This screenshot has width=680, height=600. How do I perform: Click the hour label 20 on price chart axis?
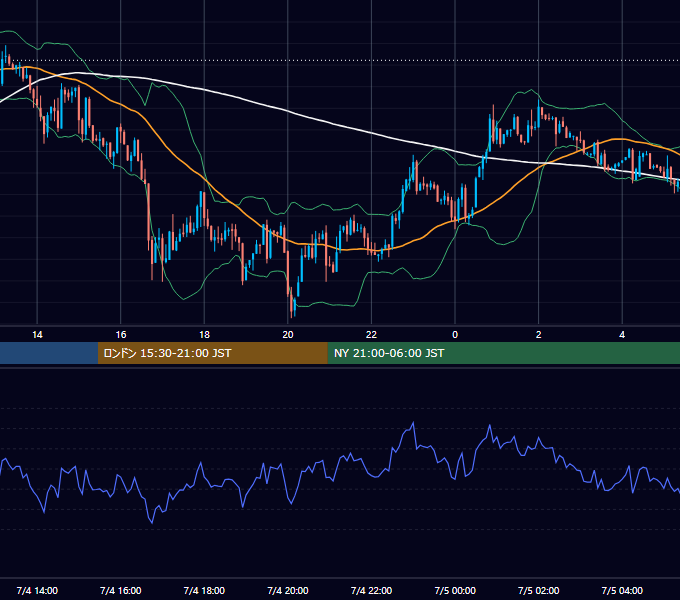coord(288,335)
